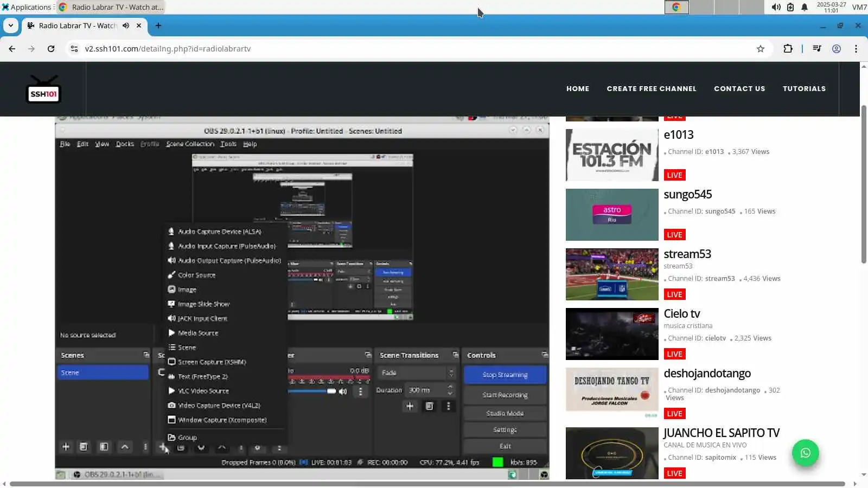
Task: View site information for ssh101.com
Action: [74, 49]
